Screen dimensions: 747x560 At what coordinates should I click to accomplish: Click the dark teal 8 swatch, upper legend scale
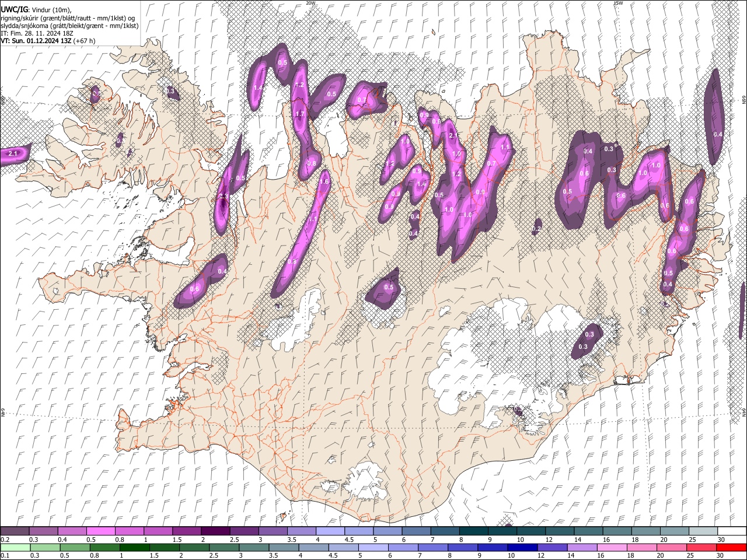473,531
